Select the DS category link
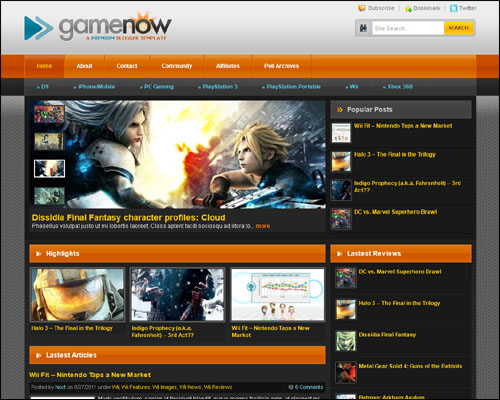Screen dimensions: 500x400 (43, 87)
